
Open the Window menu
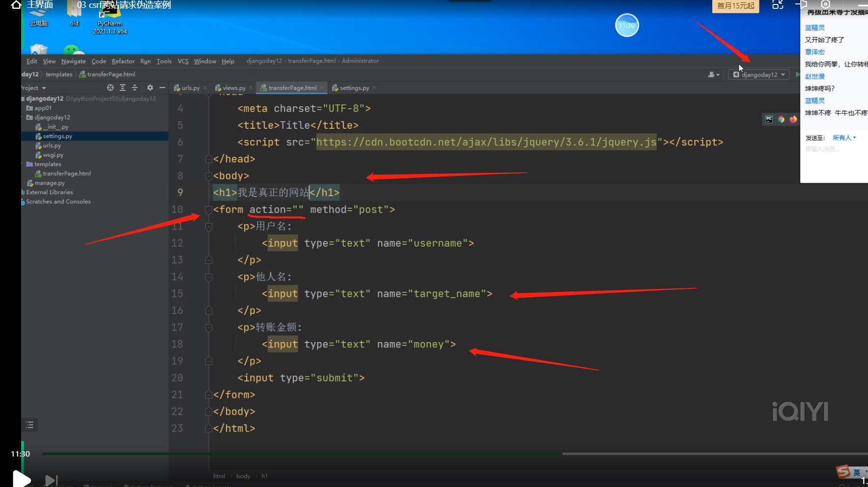205,61
